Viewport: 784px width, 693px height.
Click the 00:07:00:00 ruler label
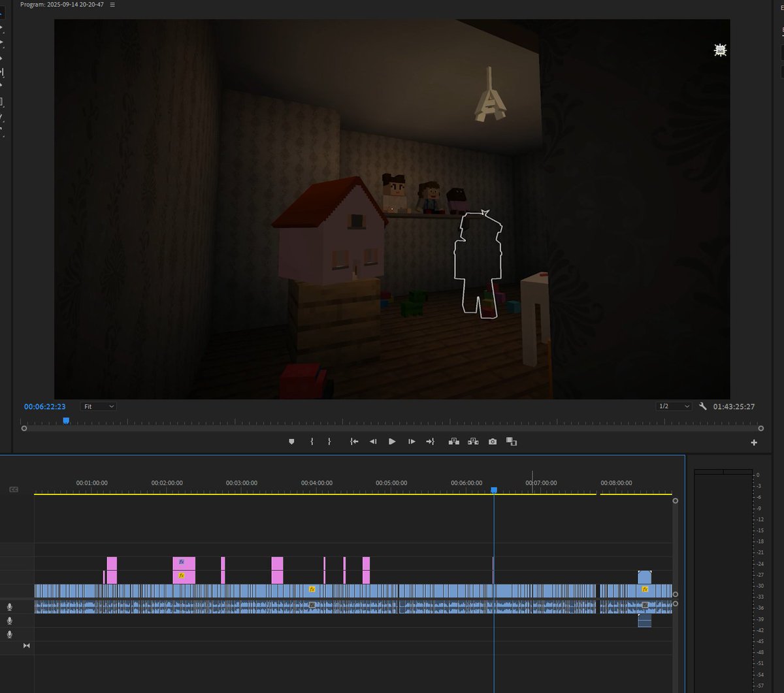pos(542,483)
